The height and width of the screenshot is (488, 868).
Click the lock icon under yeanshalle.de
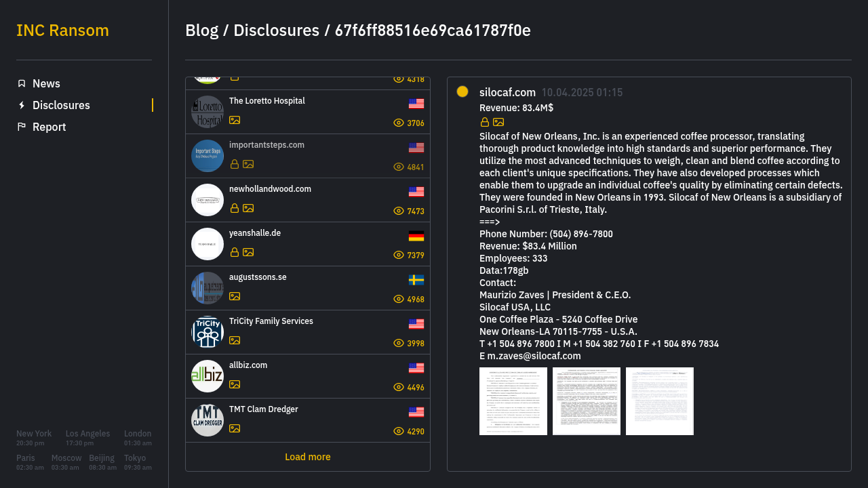[235, 252]
